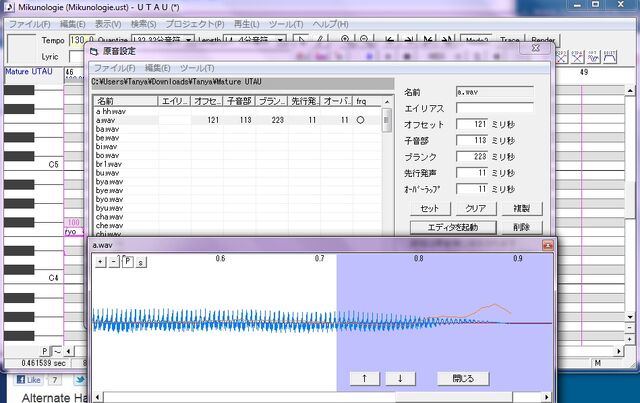Sort list by オフセット column header
The height and width of the screenshot is (403, 640).
tap(207, 101)
